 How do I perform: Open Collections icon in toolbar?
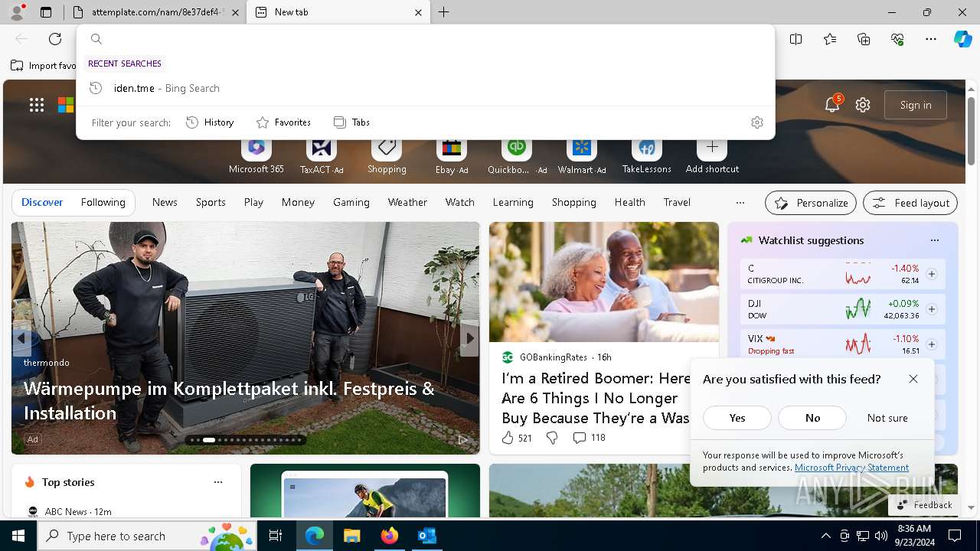tap(864, 39)
